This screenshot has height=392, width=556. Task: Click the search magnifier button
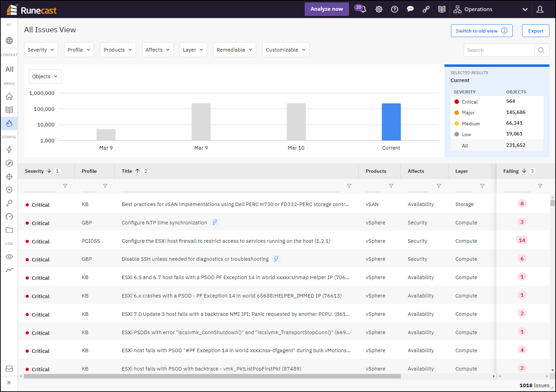point(541,50)
